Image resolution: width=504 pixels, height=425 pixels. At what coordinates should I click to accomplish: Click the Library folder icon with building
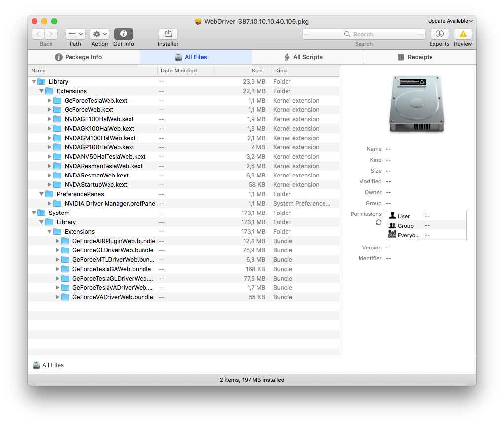(x=41, y=81)
